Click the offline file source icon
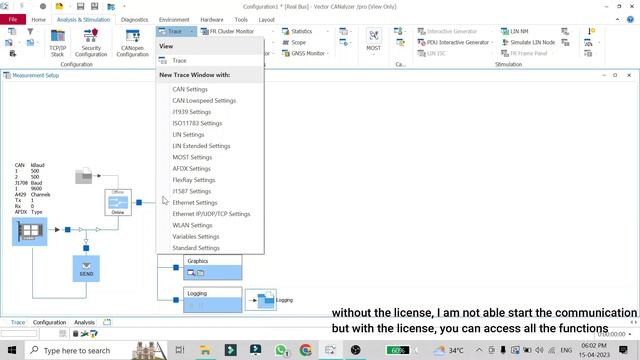640x360 pixels. 84,176
